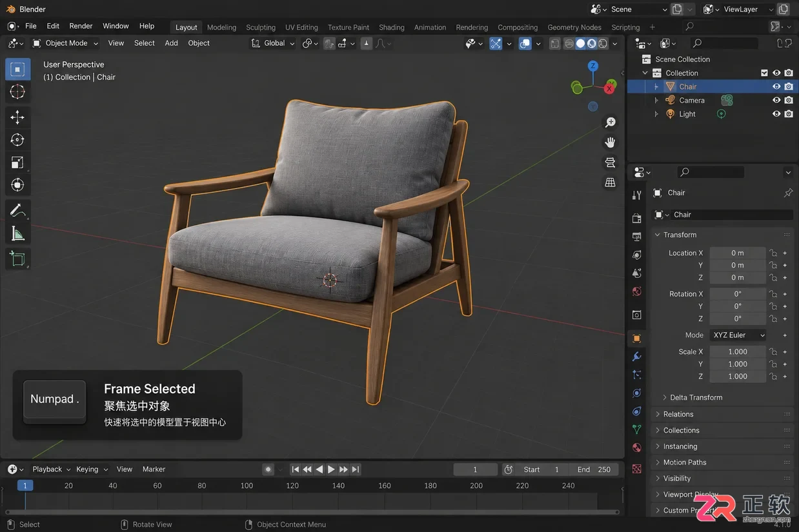The image size is (799, 532).
Task: Switch to Geometry Nodes workspace tab
Action: [x=574, y=27]
